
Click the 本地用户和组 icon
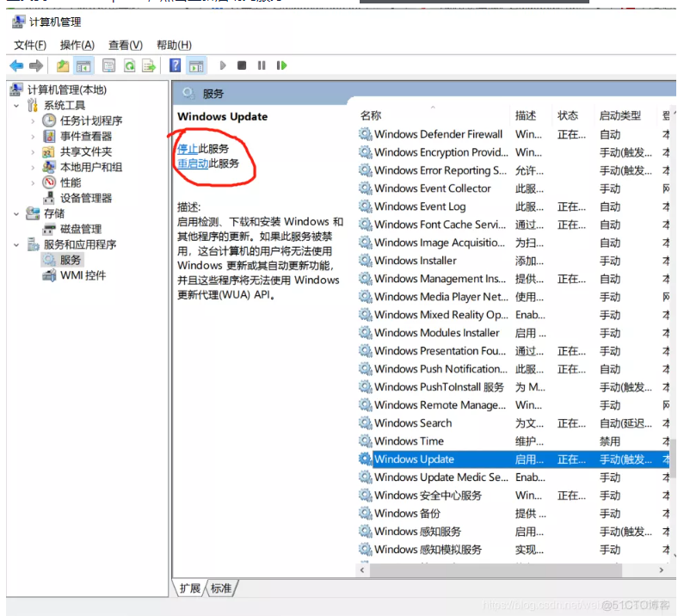coord(49,167)
